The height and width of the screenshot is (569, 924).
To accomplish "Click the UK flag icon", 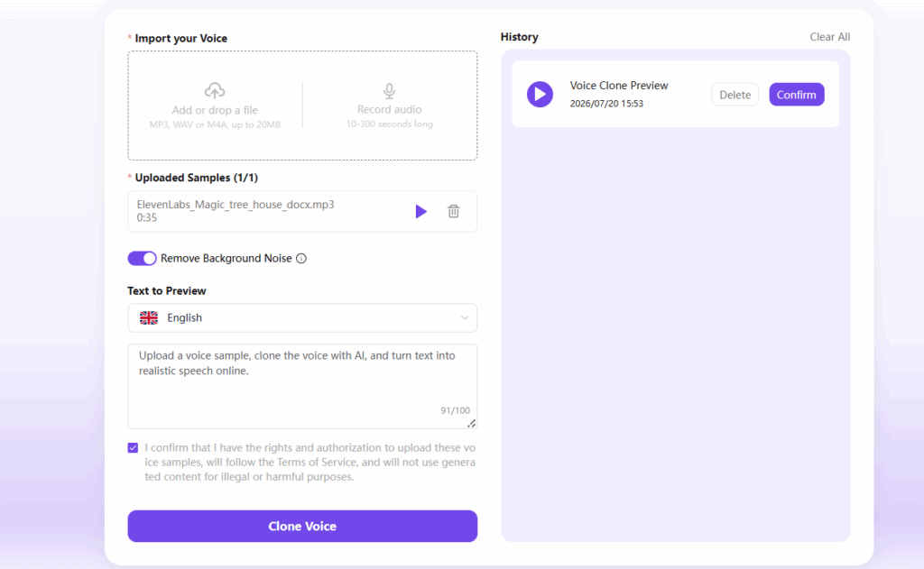I will tap(149, 318).
